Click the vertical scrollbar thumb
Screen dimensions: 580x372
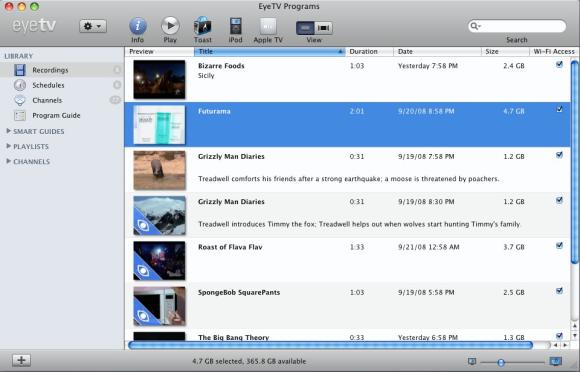pos(574,162)
